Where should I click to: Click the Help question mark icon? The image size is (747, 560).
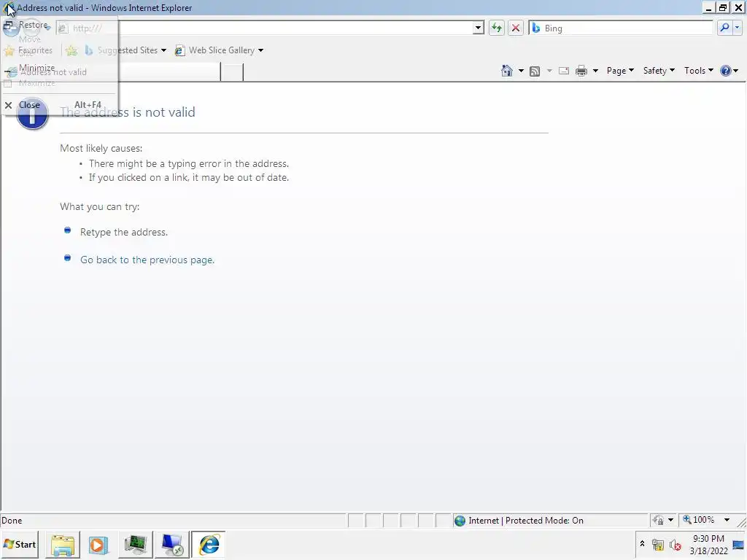click(726, 71)
